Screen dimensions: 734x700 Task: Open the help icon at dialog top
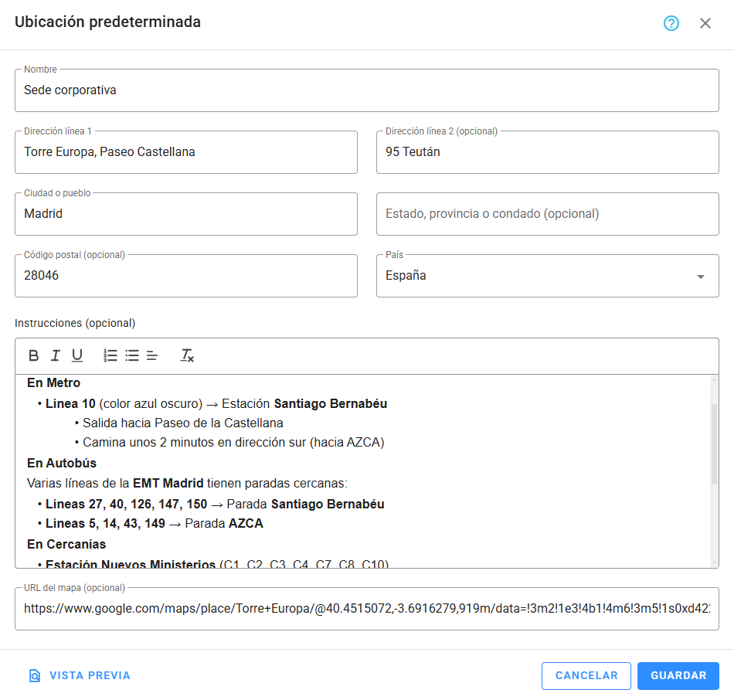671,23
